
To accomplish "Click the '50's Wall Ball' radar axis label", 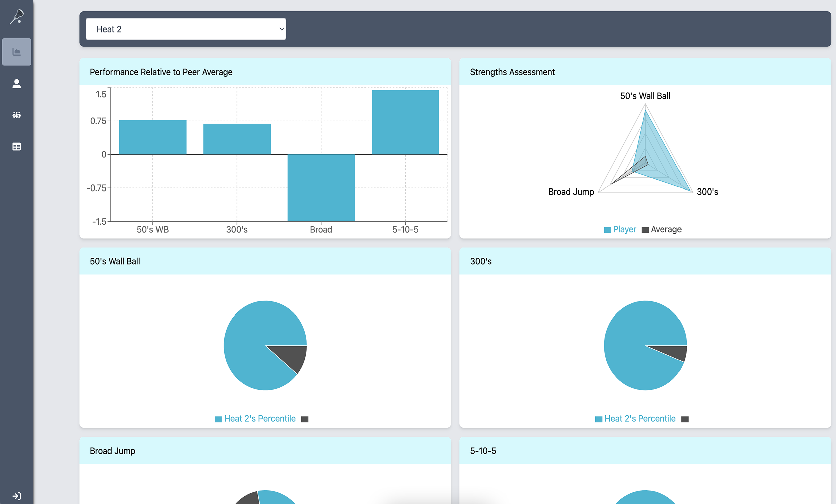I will point(645,96).
